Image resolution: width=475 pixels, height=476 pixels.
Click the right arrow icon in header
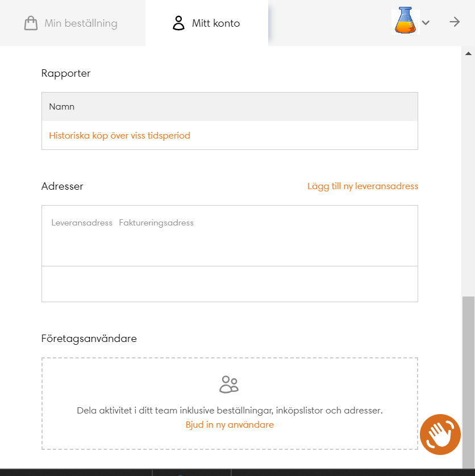pos(455,22)
